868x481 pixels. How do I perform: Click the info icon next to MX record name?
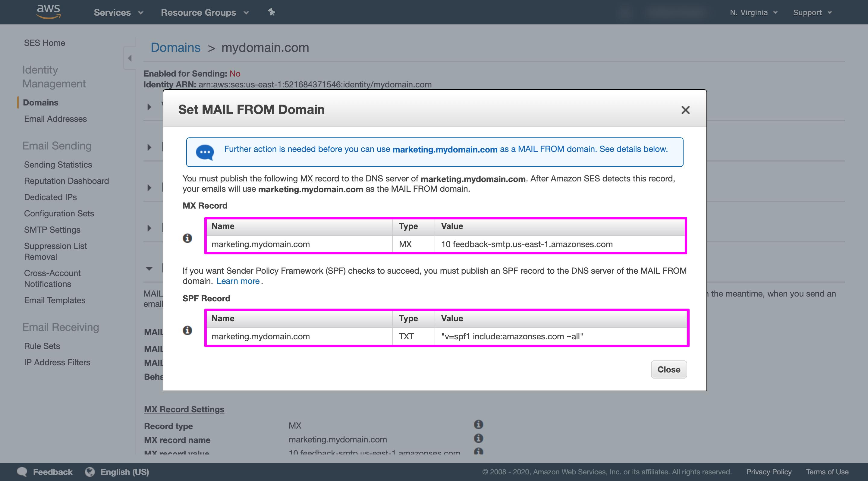pos(479,438)
